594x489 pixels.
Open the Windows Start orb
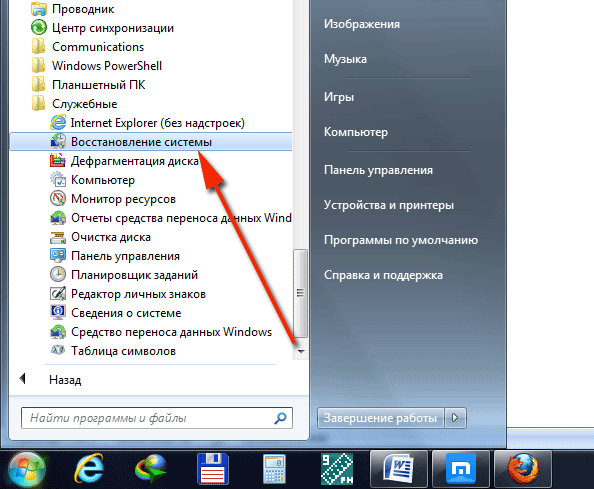pos(27,470)
